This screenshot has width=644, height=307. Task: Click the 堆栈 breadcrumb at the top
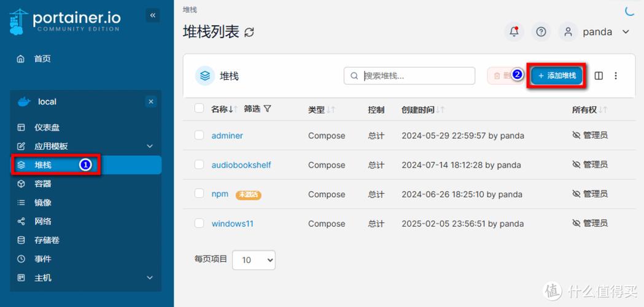(189, 9)
